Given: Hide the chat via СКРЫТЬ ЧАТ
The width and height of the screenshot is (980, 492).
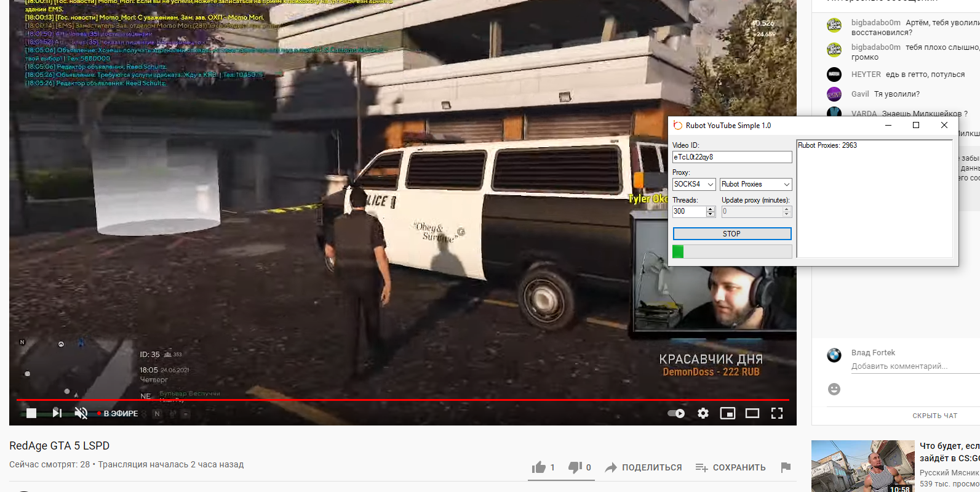Looking at the screenshot, I should pos(934,416).
